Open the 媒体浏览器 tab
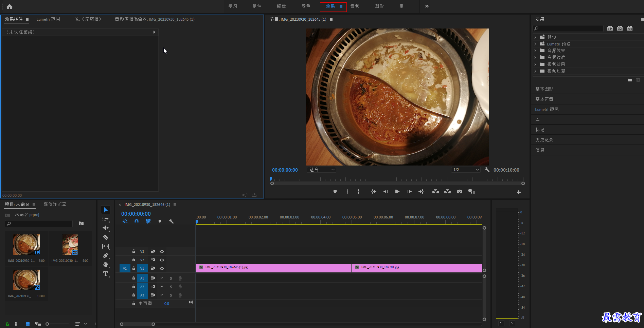Viewport: 644px width, 328px height. (x=55, y=204)
